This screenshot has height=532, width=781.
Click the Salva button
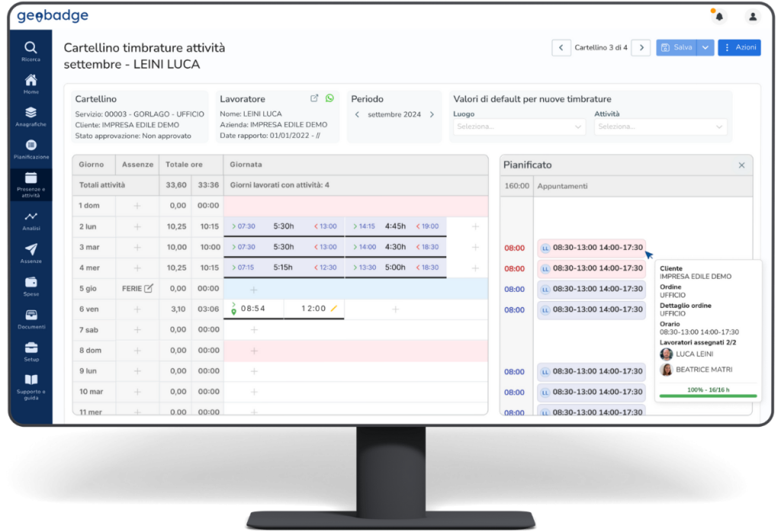pyautogui.click(x=677, y=47)
